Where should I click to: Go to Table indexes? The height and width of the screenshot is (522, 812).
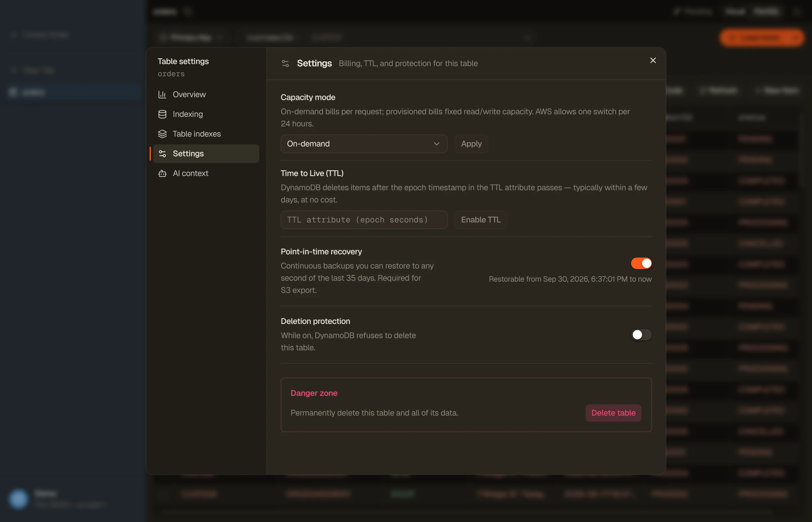pos(206,134)
